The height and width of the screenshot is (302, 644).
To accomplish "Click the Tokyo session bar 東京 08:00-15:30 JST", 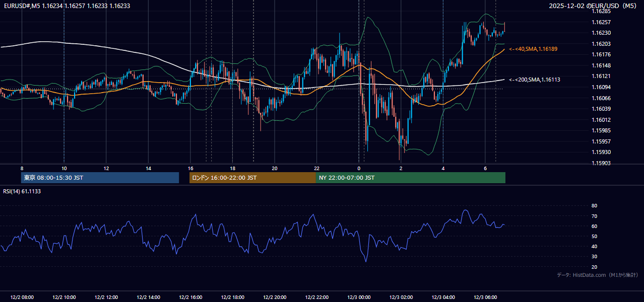I will (x=100, y=178).
